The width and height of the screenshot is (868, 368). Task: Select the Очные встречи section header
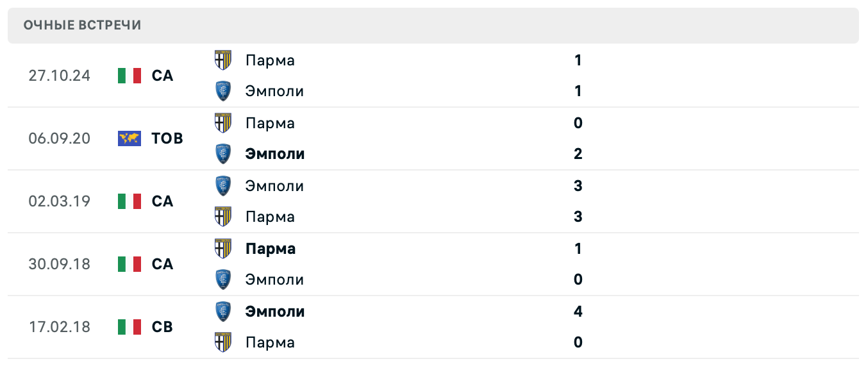(83, 26)
